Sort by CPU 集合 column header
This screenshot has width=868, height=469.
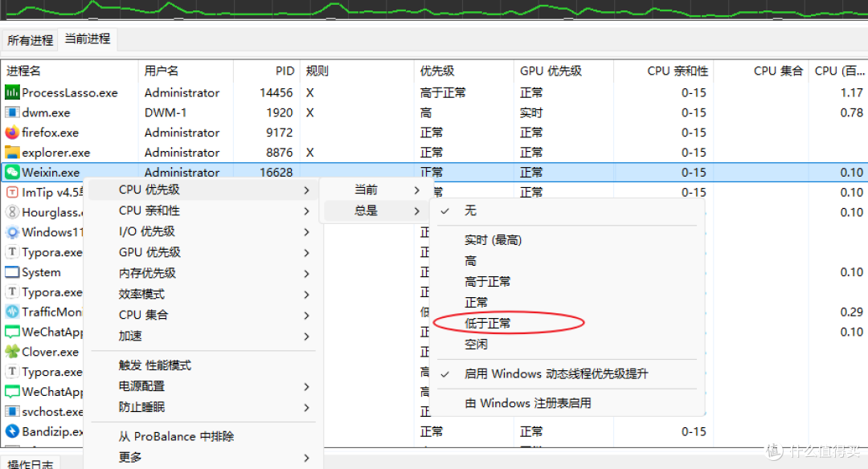[760, 71]
